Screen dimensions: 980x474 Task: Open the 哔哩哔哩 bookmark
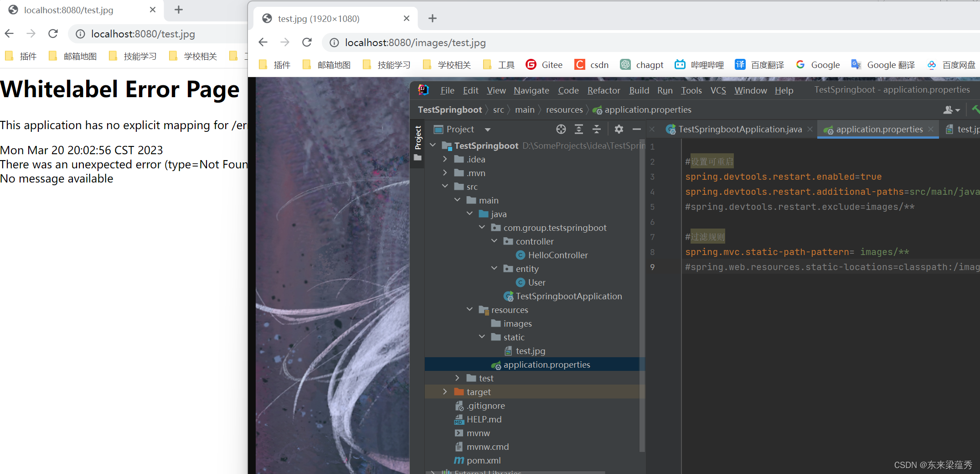(699, 65)
